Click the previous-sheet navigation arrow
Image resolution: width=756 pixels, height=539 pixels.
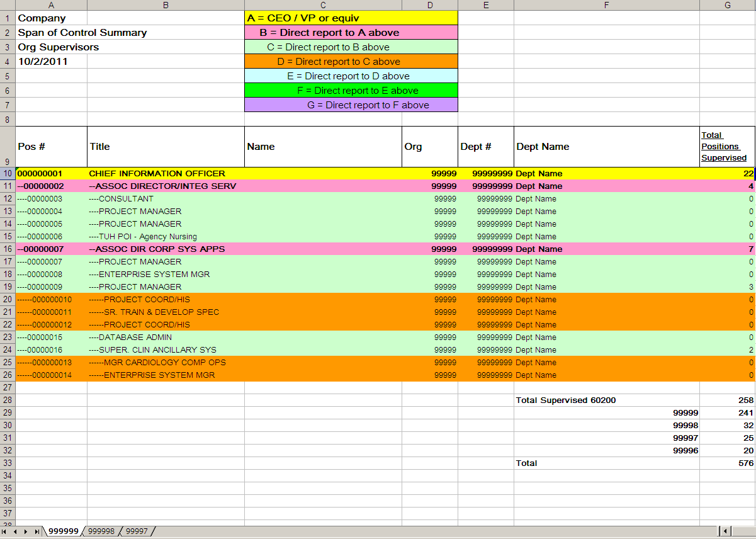[x=15, y=531]
